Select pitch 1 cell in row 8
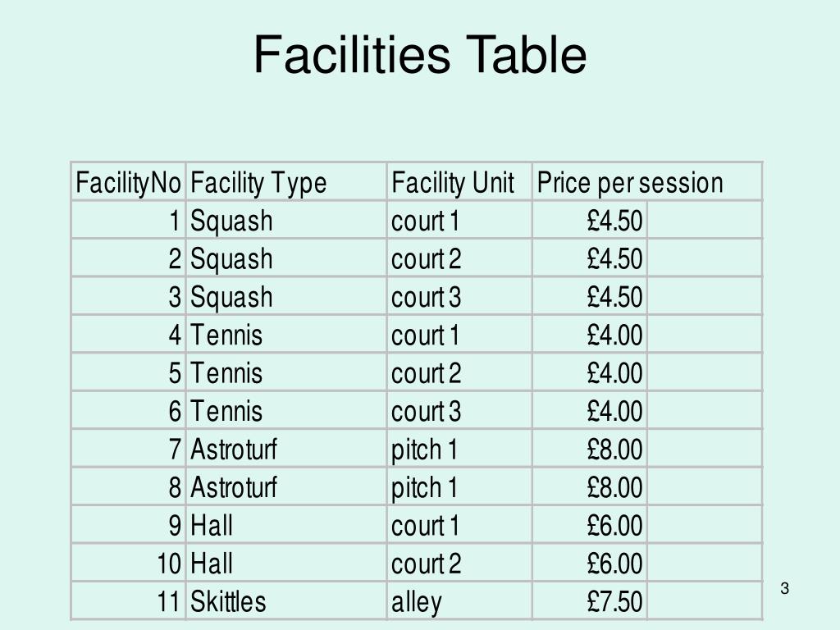This screenshot has height=630, width=840. 459,486
